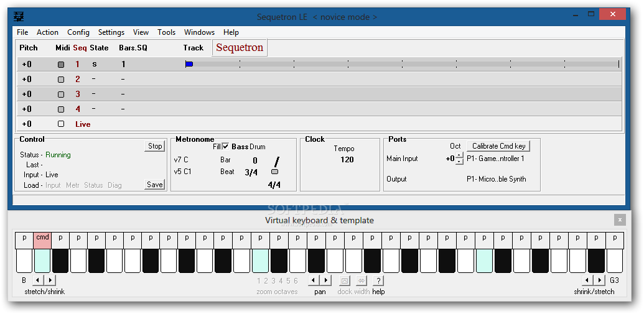The height and width of the screenshot is (314, 644).
Task: Open the Action menu
Action: point(48,32)
